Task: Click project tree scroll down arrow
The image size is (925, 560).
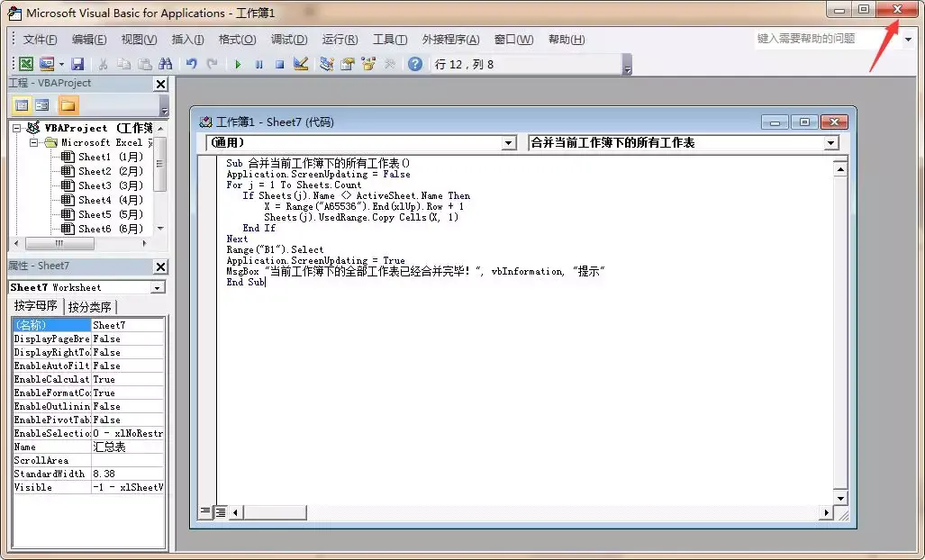Action: [160, 229]
